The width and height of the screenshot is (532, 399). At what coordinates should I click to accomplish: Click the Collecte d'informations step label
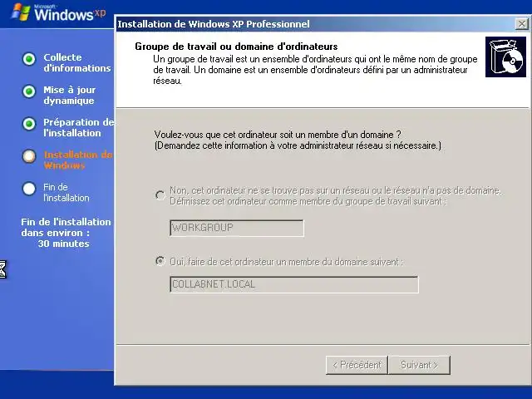coord(77,63)
